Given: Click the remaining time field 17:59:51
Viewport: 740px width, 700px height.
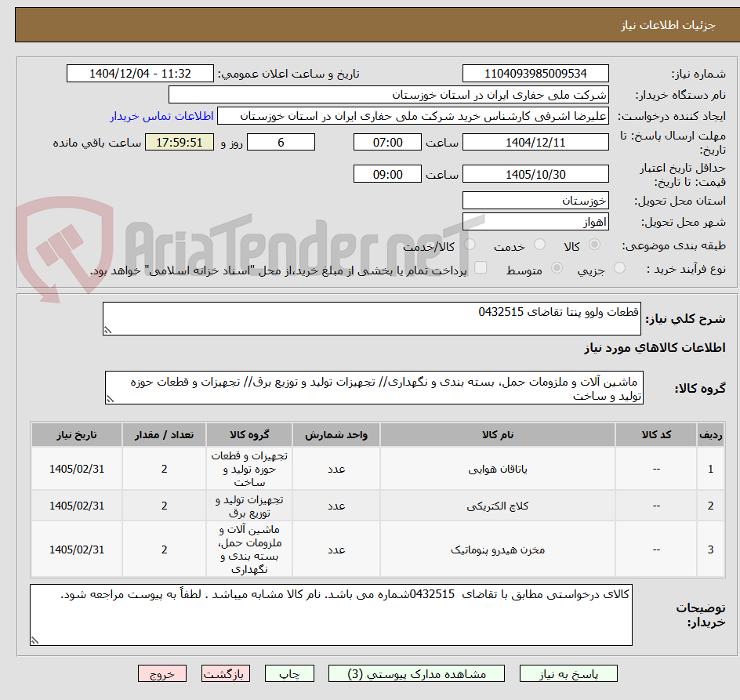Looking at the screenshot, I should pos(180,142).
